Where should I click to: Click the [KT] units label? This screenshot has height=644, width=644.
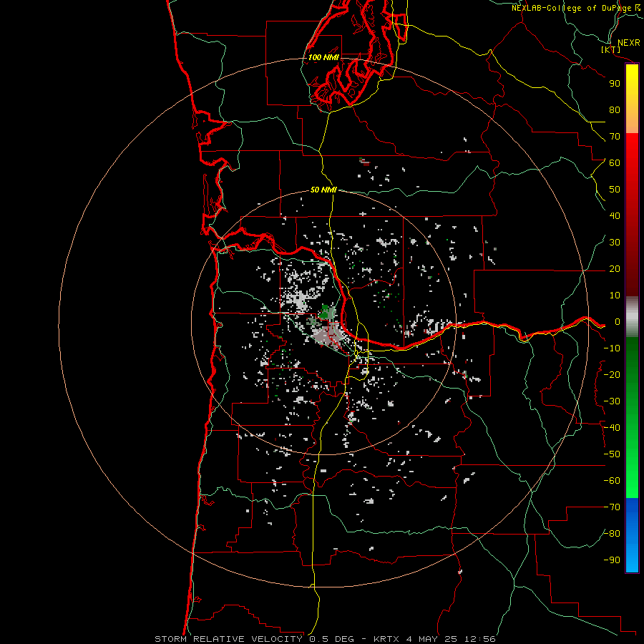pyautogui.click(x=611, y=49)
